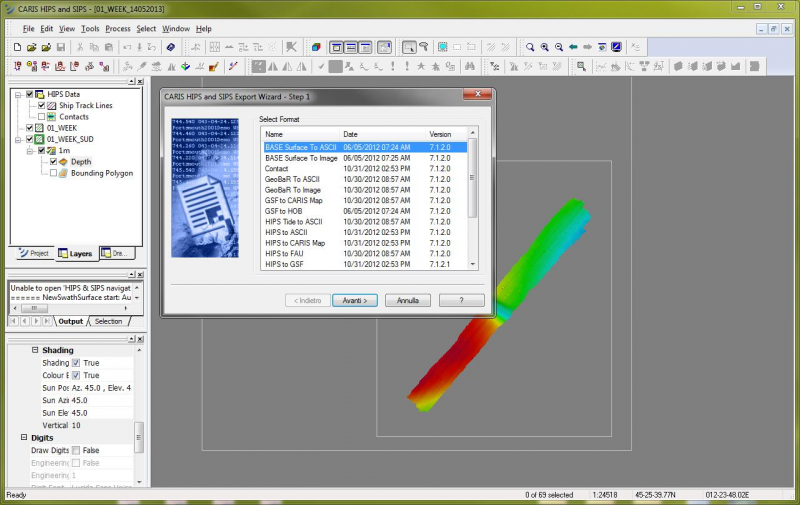Image resolution: width=800 pixels, height=505 pixels.
Task: Click the colored depth surface in map
Action: click(500, 306)
